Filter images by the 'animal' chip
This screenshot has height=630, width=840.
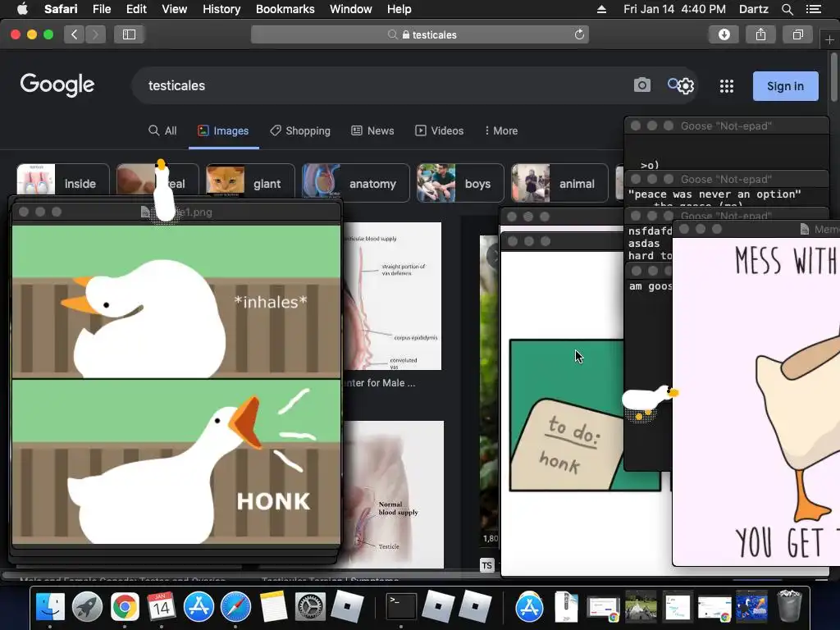pyautogui.click(x=559, y=183)
